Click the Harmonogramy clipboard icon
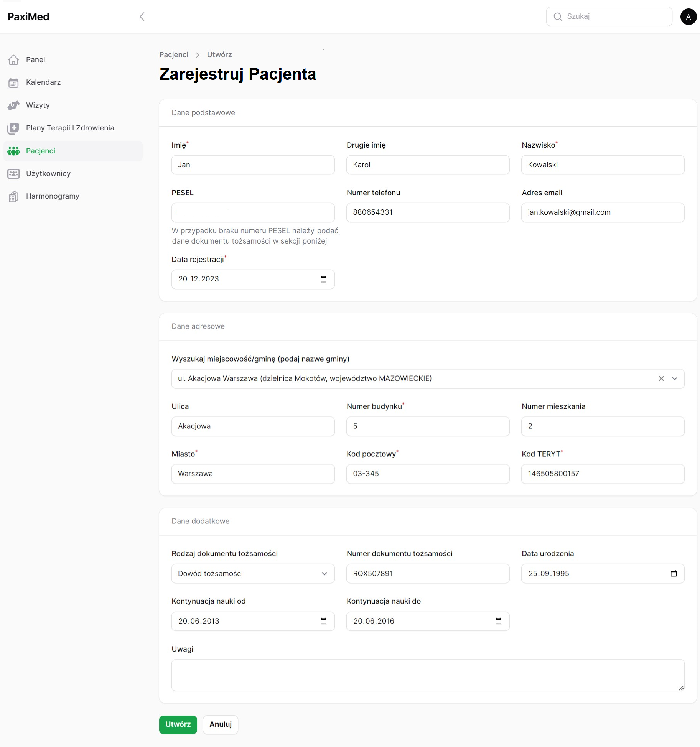Screen dimensions: 700x747 click(13, 197)
